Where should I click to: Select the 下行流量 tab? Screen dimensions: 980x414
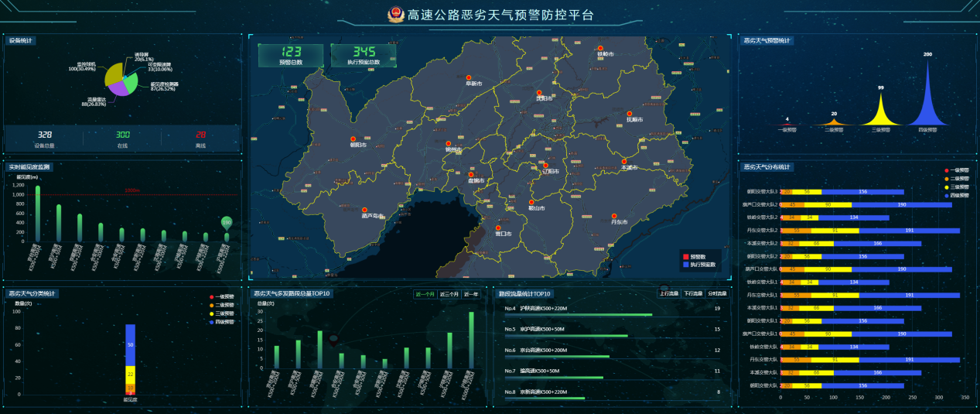(x=693, y=294)
